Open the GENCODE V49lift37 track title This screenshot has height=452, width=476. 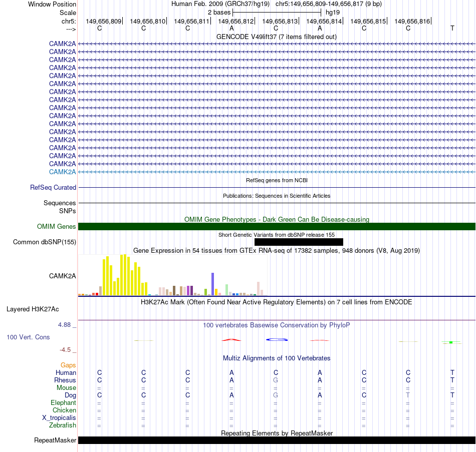pos(277,37)
